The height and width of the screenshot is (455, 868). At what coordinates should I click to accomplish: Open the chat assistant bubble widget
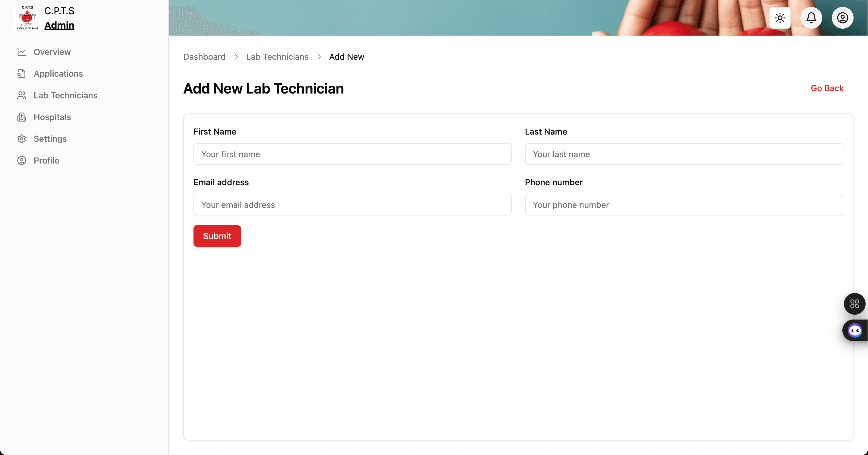[x=855, y=331]
